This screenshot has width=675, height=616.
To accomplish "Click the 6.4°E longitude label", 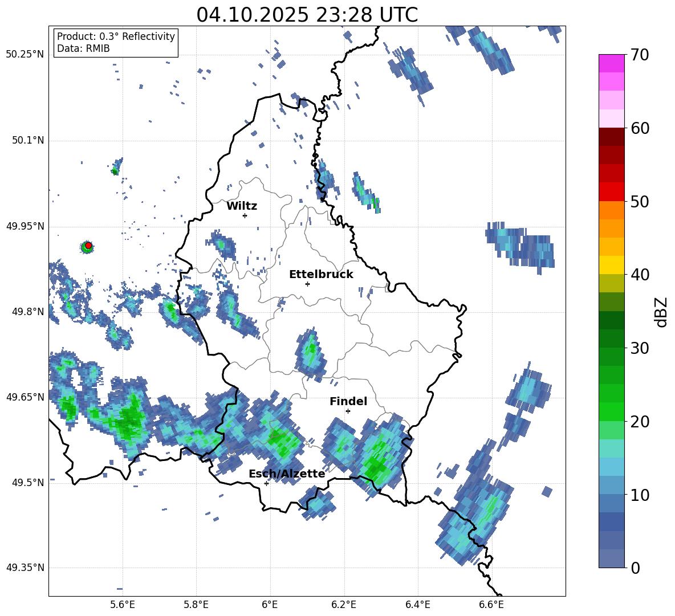I will 417,605.
